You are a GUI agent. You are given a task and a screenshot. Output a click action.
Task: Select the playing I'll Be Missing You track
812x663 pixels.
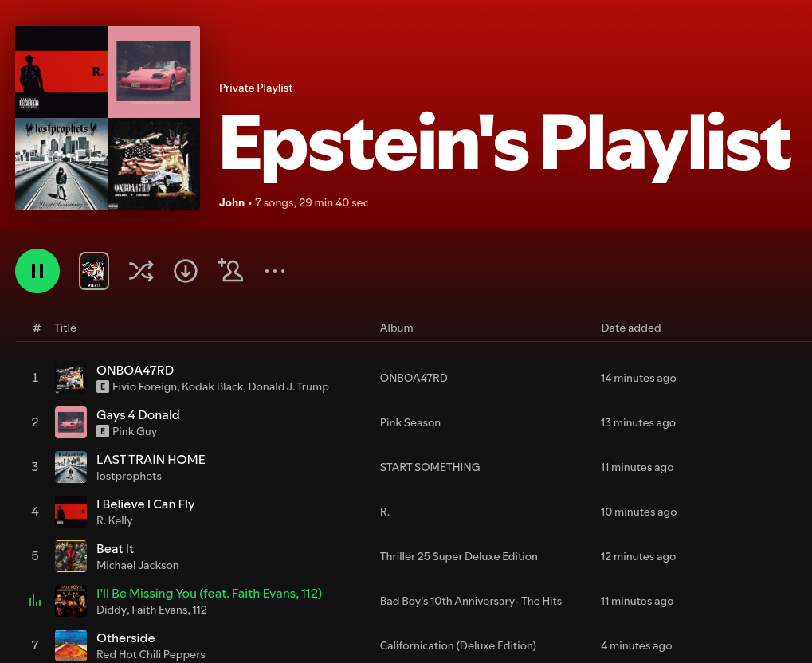click(210, 593)
